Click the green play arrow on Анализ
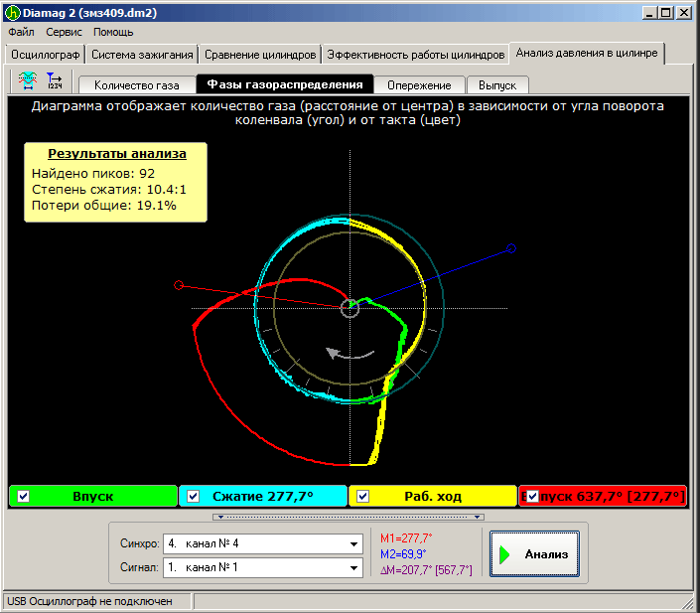The width and height of the screenshot is (700, 613). pyautogui.click(x=504, y=554)
